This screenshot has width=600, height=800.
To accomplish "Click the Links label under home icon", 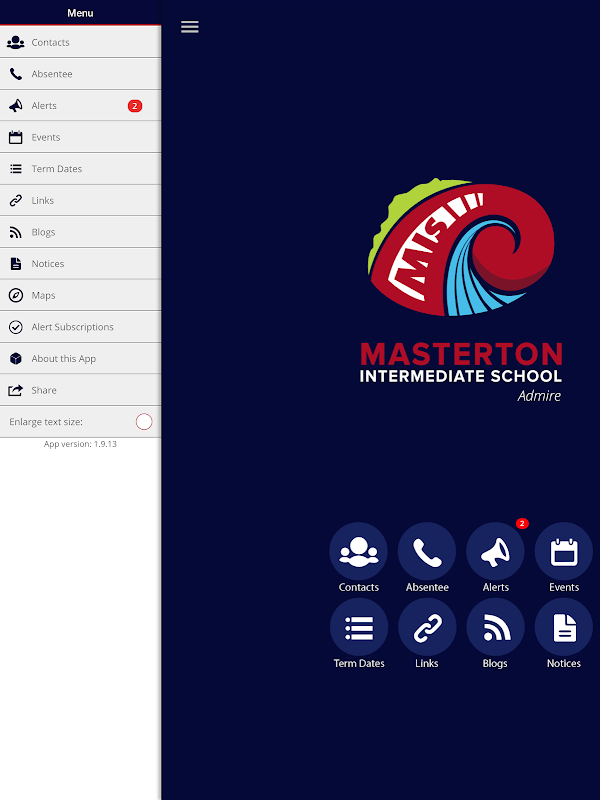I will pyautogui.click(x=427, y=663).
